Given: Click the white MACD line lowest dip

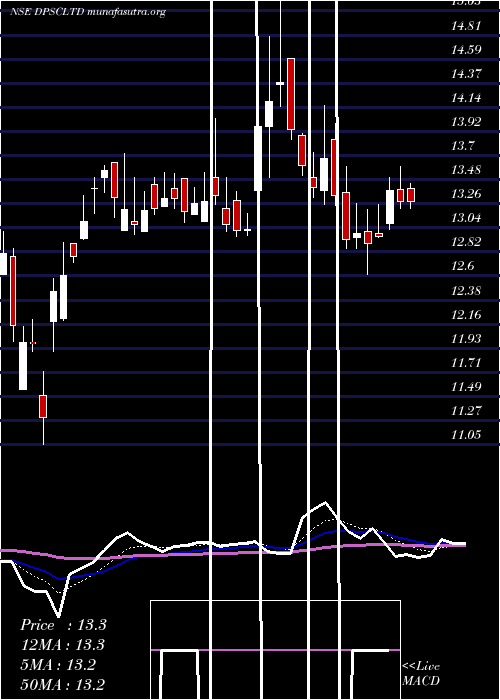Looking at the screenshot, I should coord(58,615).
